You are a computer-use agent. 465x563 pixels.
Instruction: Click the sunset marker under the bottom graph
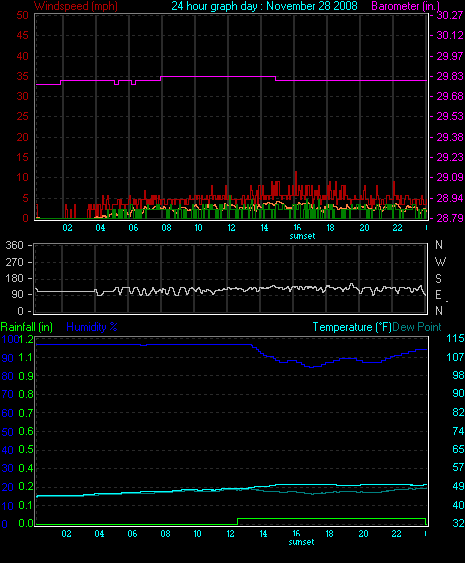coord(301,542)
